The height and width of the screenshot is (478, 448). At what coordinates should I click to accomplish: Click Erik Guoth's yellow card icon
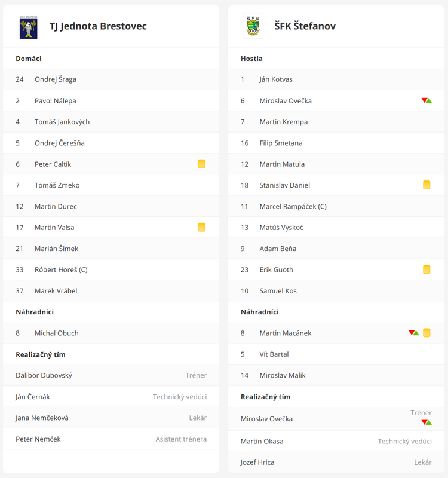click(426, 269)
